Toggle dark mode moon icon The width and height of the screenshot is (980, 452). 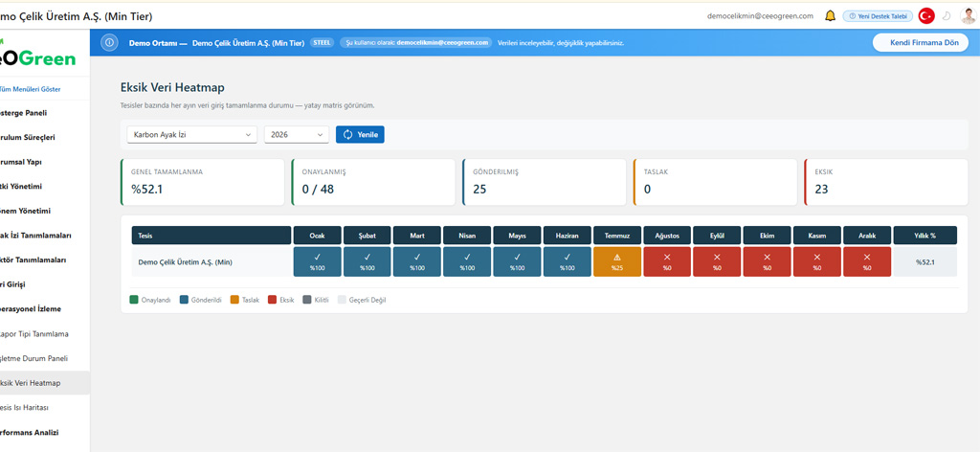tap(947, 16)
